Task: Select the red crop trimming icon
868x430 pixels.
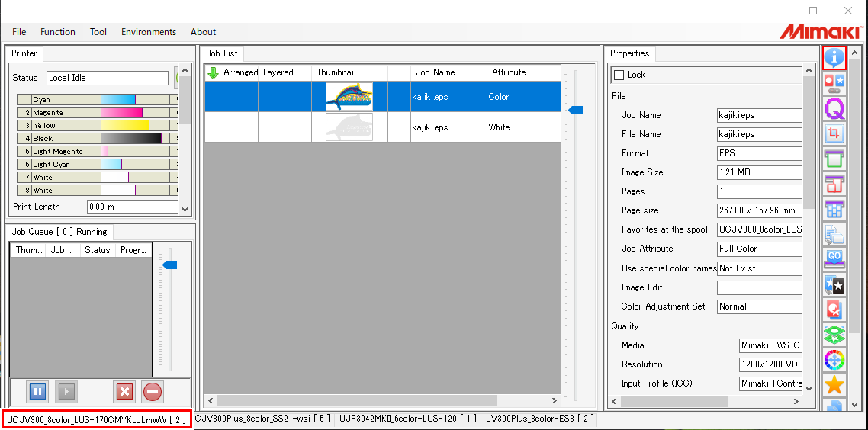Action: click(834, 133)
